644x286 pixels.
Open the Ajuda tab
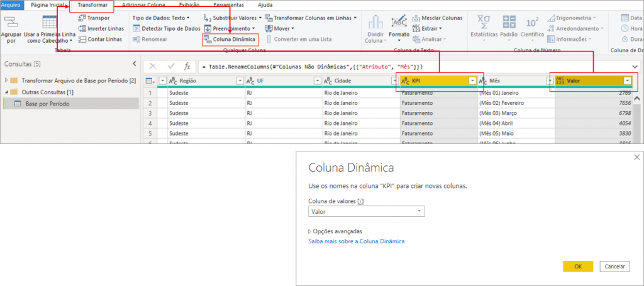click(265, 5)
